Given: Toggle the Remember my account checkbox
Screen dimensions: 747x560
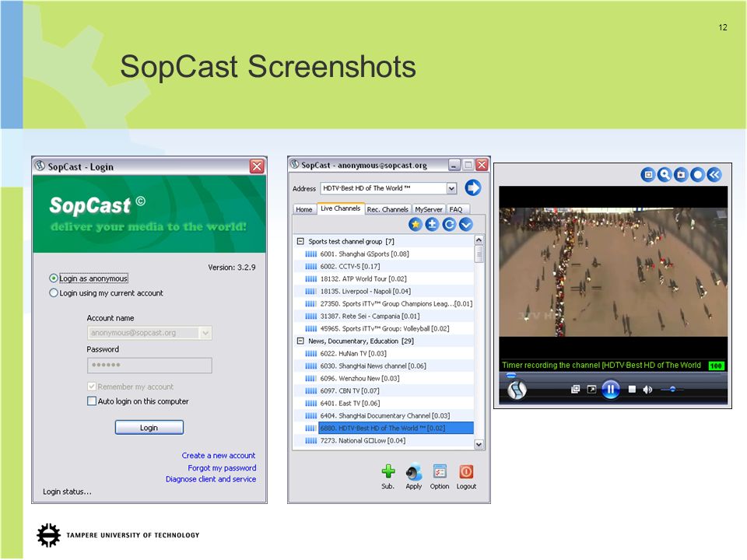Looking at the screenshot, I should coord(92,387).
